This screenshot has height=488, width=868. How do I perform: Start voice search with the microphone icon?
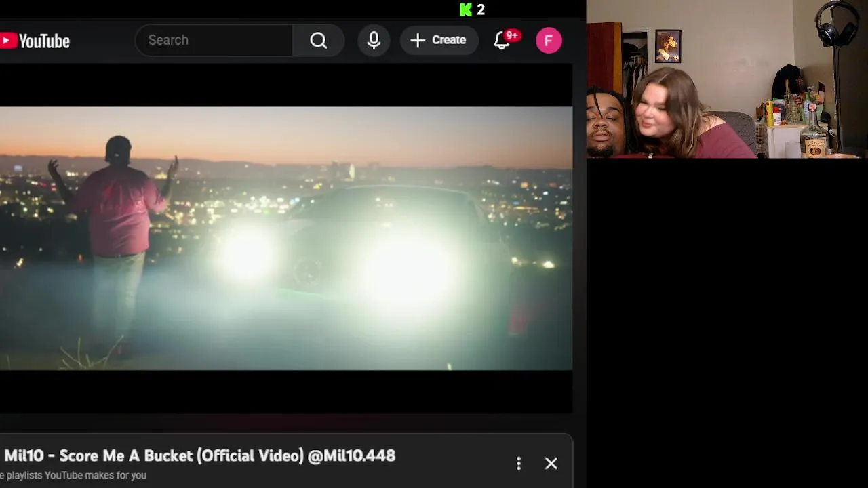coord(374,40)
